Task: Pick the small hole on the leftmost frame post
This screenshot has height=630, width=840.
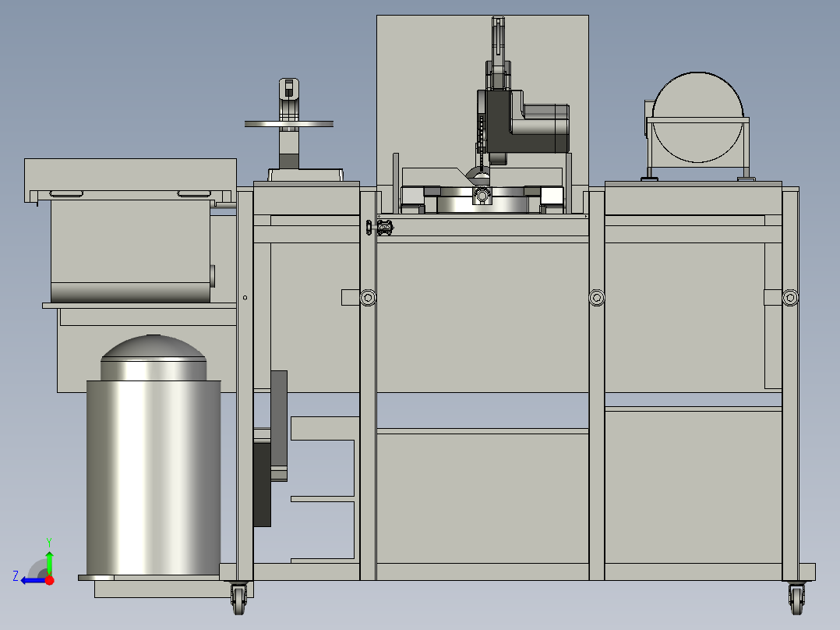Action: pos(245,298)
